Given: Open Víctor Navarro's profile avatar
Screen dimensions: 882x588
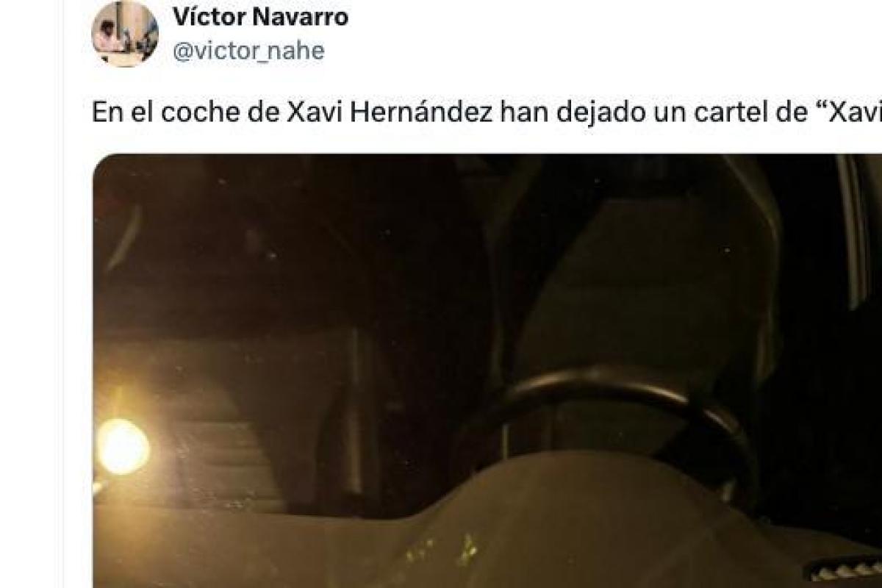Looking at the screenshot, I should point(124,34).
